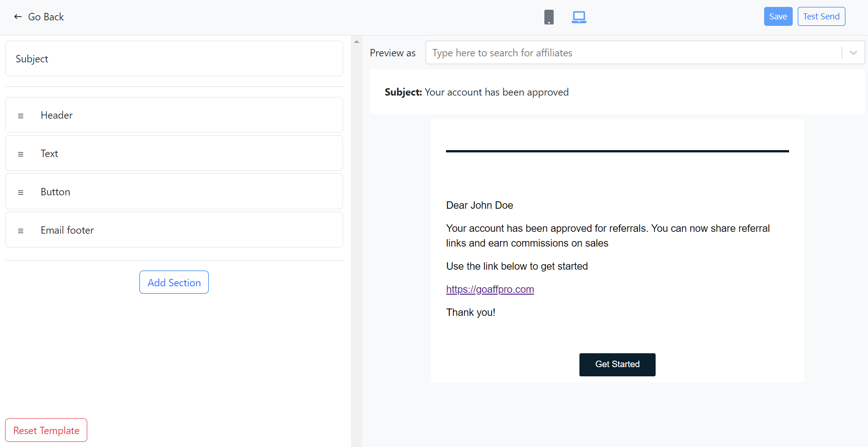
Task: Click the Get Started preview button
Action: coord(617,364)
